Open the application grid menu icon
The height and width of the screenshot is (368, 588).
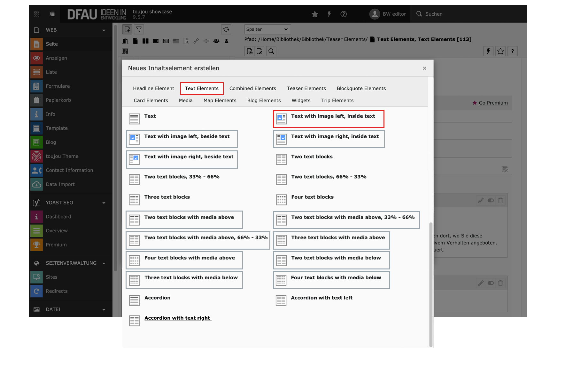click(36, 14)
